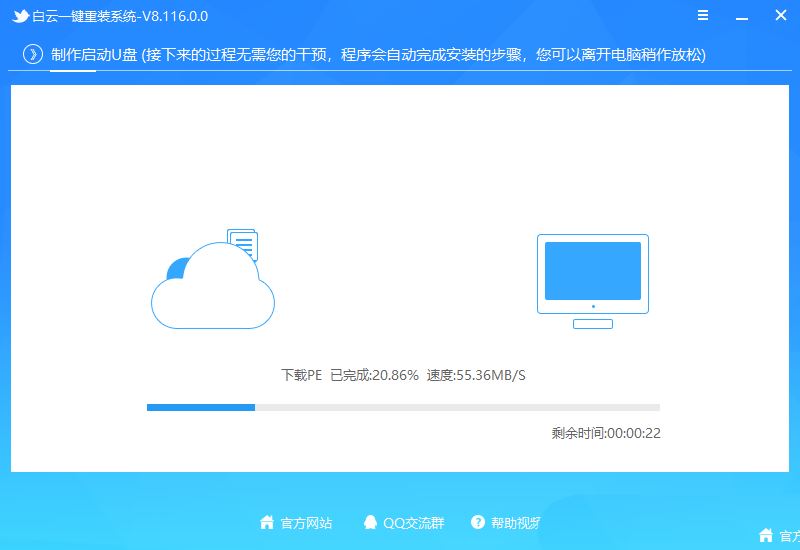Click the 已完成:20.86% text
Viewport: 800px width, 550px height.
(374, 376)
